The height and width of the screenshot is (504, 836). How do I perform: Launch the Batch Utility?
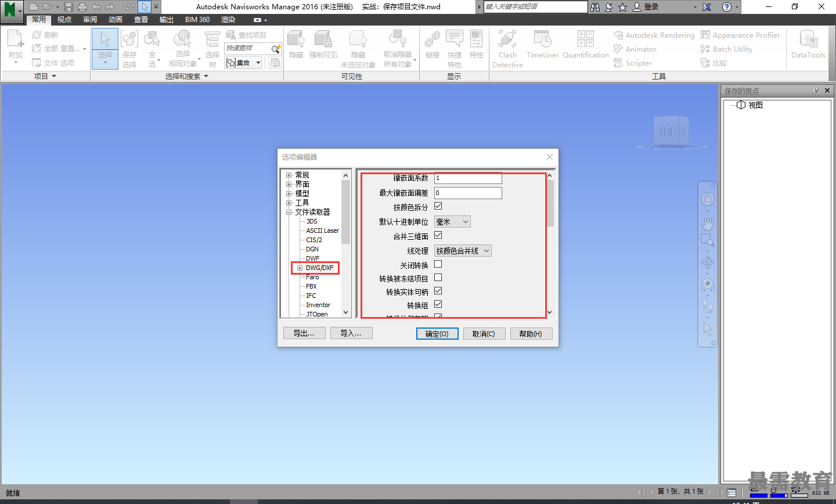[x=726, y=49]
